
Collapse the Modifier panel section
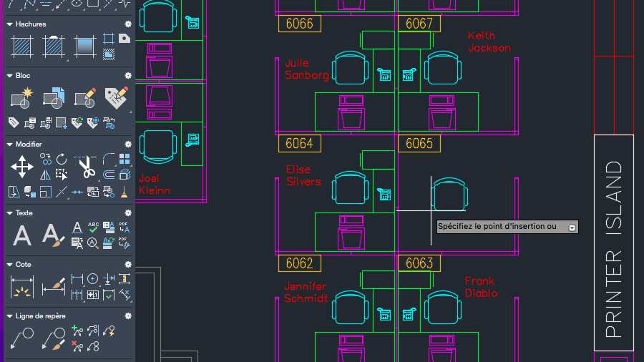[9, 145]
